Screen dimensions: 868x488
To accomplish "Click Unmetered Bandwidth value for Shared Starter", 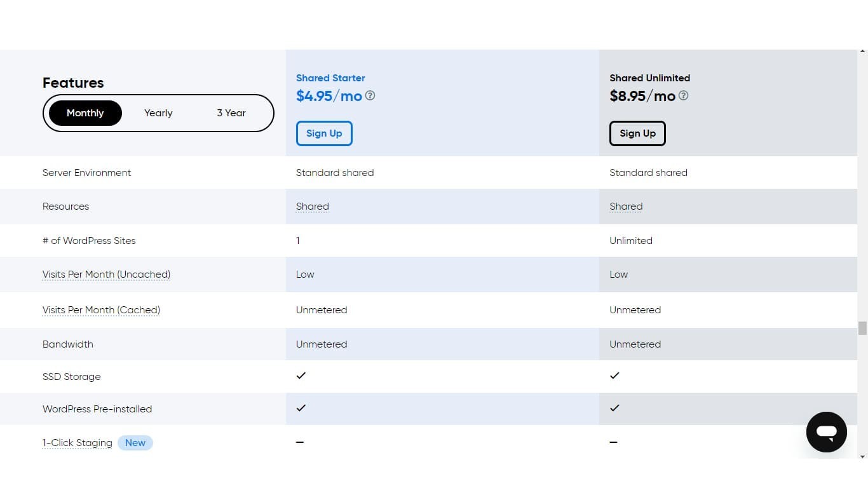I will click(x=322, y=344).
